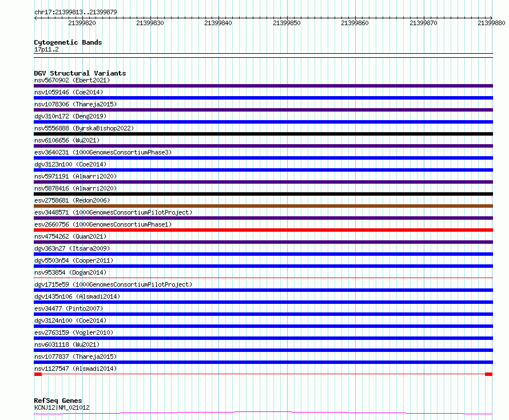
Task: Click the left red block of nsv1127547
Action: tap(38, 374)
